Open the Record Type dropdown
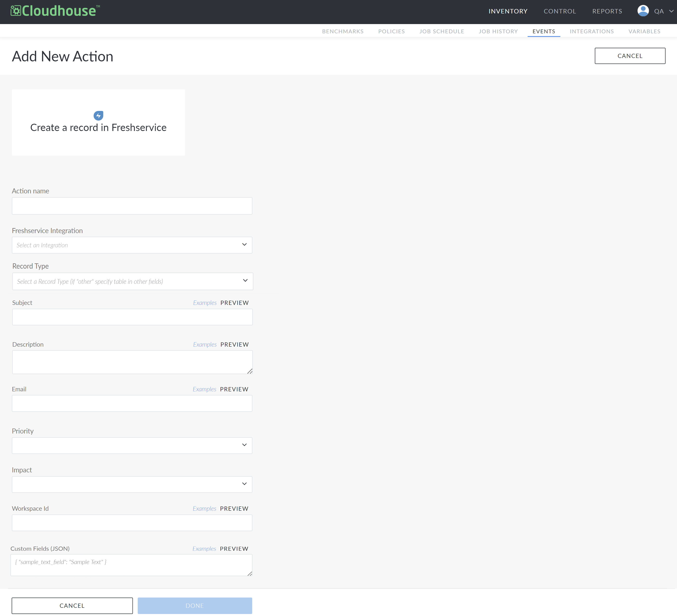This screenshot has width=677, height=616. pos(133,281)
